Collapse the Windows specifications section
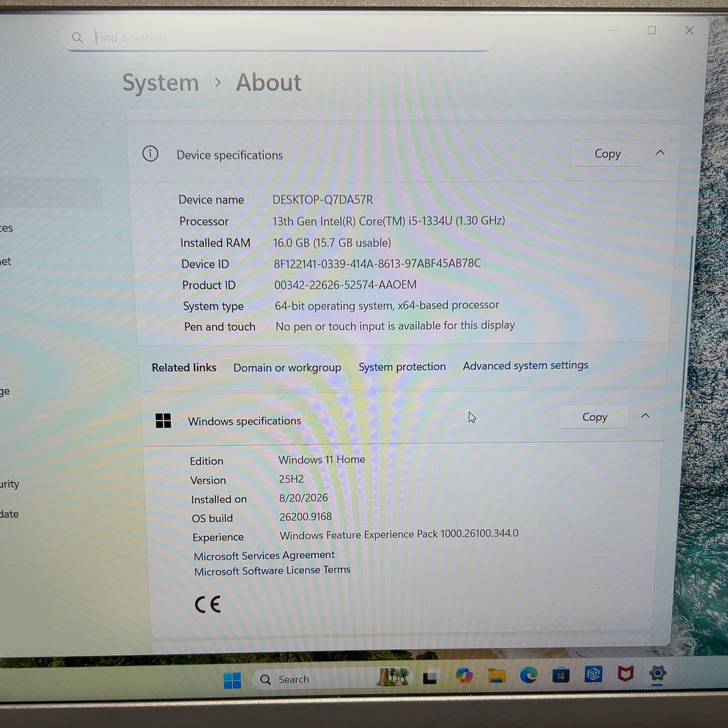728x728 pixels. coord(645,416)
